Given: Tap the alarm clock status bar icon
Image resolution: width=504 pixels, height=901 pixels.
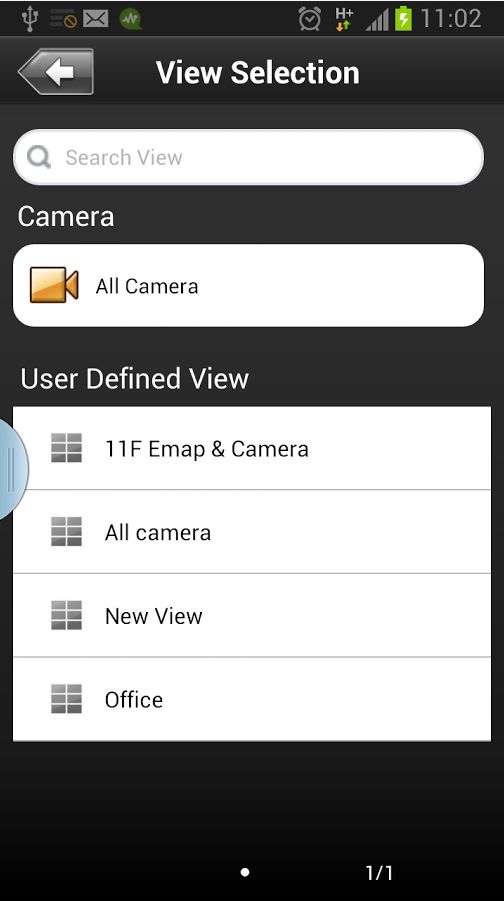Looking at the screenshot, I should pyautogui.click(x=310, y=19).
